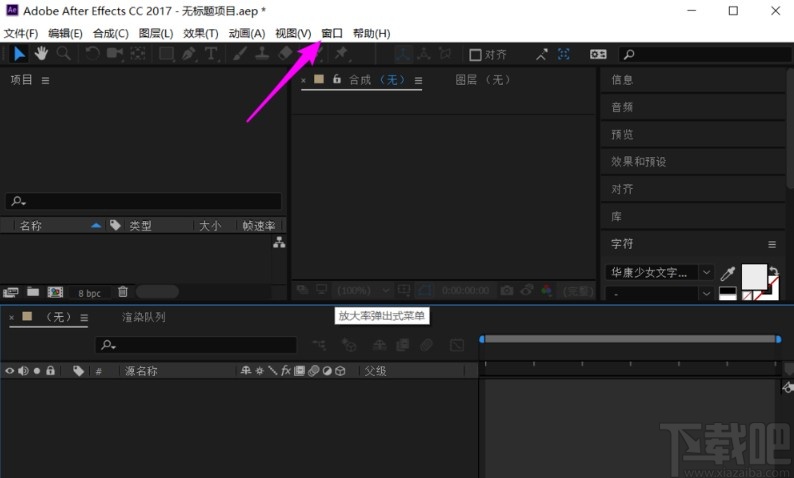Click the eyedropper in the Character panel

pyautogui.click(x=728, y=273)
